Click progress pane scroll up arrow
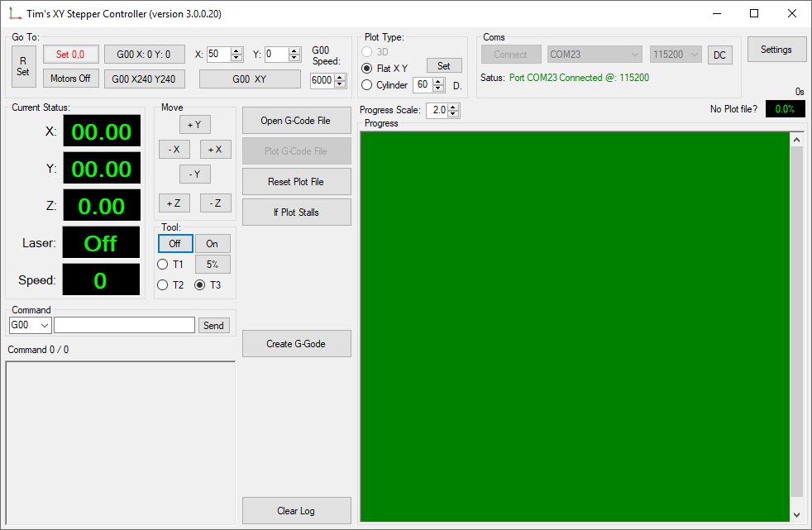This screenshot has width=812, height=530. click(796, 140)
